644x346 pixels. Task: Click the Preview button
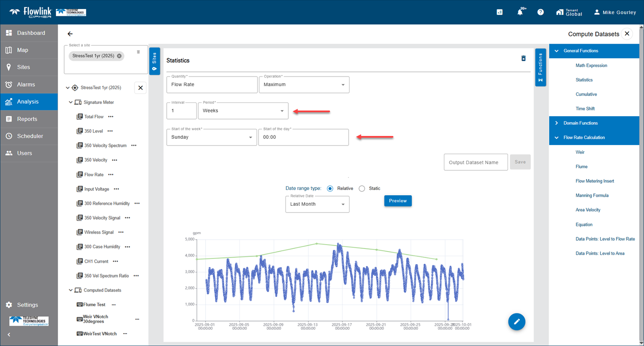pyautogui.click(x=397, y=201)
